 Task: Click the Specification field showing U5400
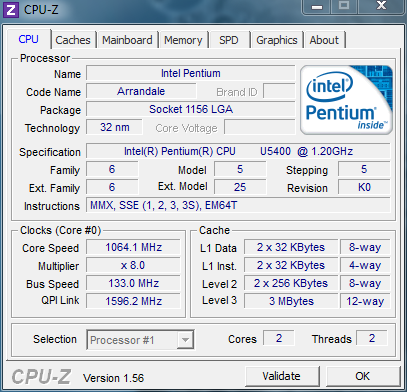click(238, 151)
